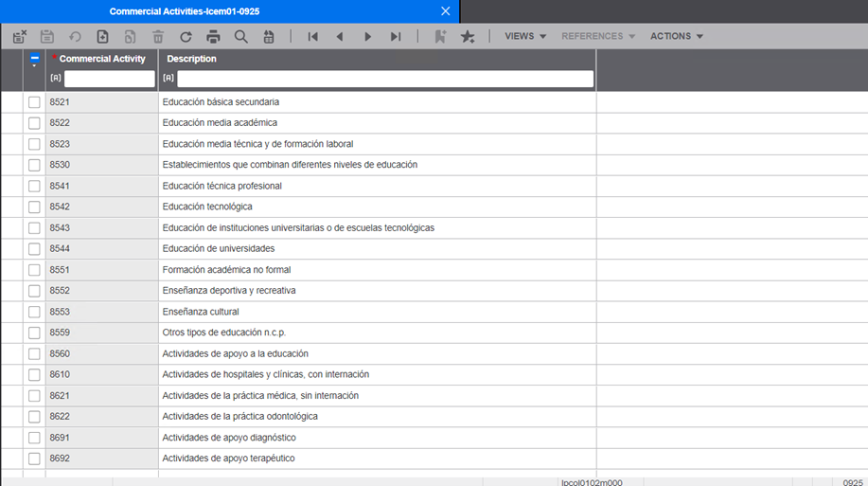Viewport: 868px width, 486px height.
Task: Sort by the Commercial Activity column header
Action: [x=102, y=59]
